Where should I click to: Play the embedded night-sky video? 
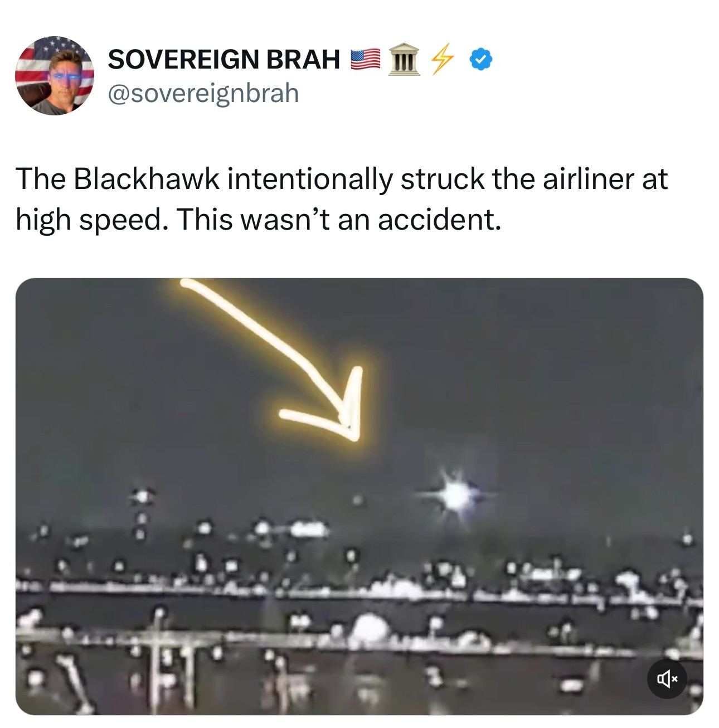(x=359, y=496)
